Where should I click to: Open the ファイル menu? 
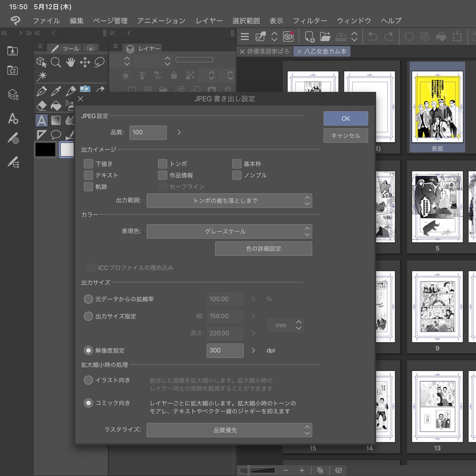coord(46,21)
